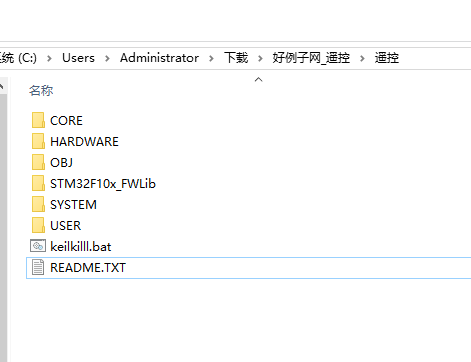
Task: Expand the chevron after Users
Action: [x=107, y=58]
